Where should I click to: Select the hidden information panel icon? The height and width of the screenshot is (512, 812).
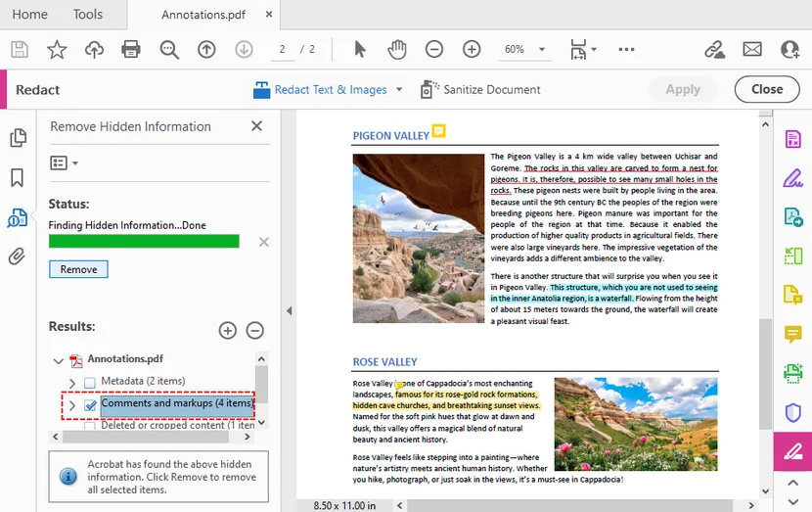pyautogui.click(x=17, y=217)
